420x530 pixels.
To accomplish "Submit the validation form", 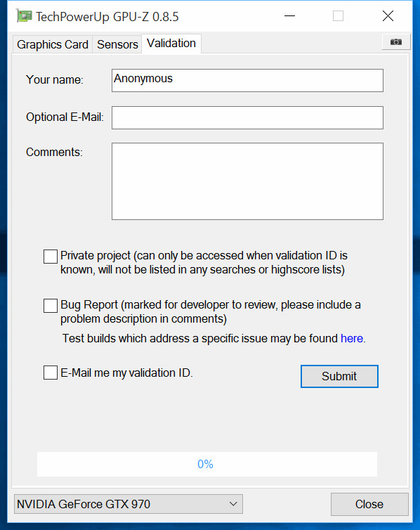I will 339,376.
